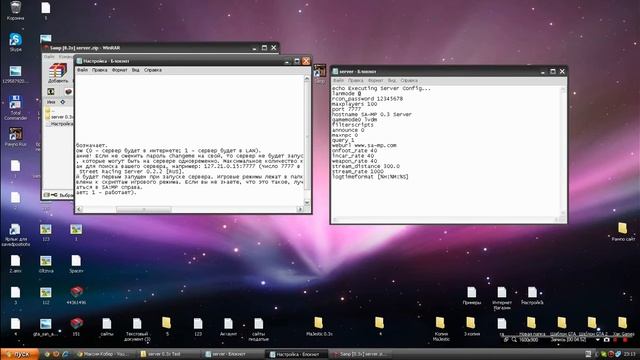
Task: Click scroll-right arrow in Настройка Notepad
Action: coord(300,209)
